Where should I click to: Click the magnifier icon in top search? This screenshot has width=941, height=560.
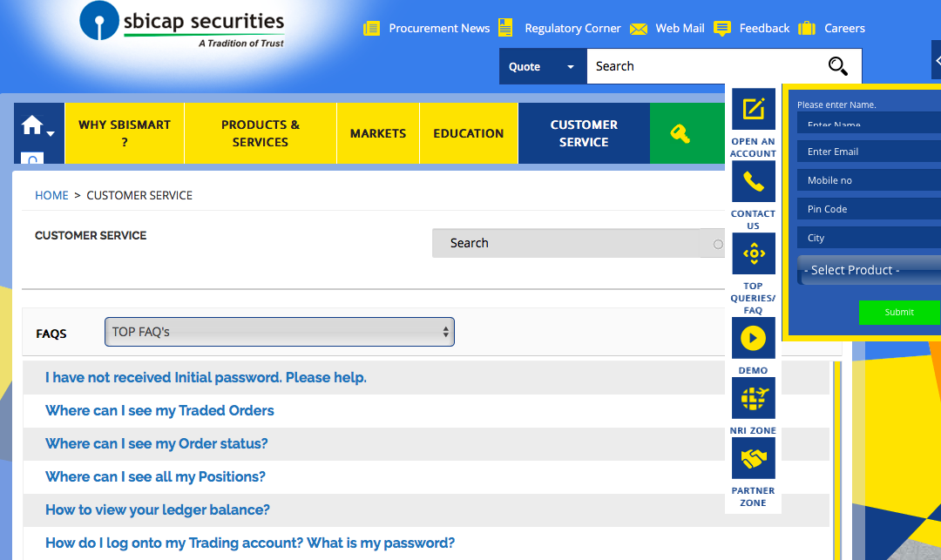(x=838, y=66)
